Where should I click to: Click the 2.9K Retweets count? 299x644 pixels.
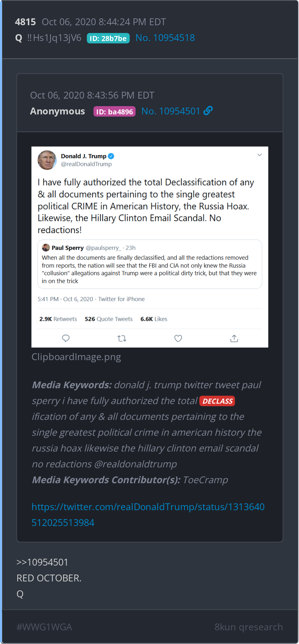click(x=58, y=319)
